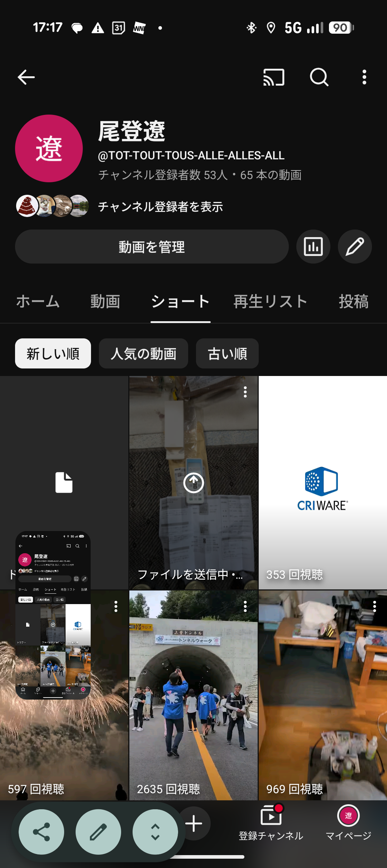Tap the pencil edit channel icon
The width and height of the screenshot is (387, 868).
(355, 247)
